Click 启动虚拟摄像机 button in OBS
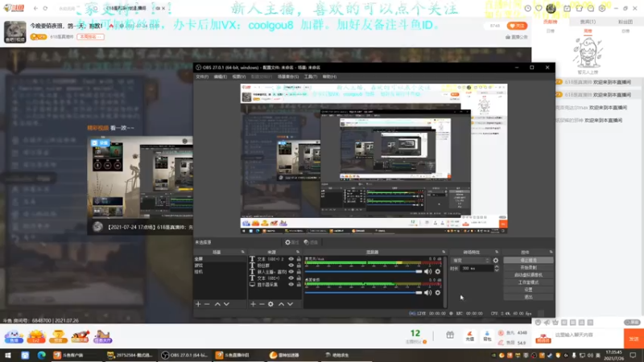 click(x=528, y=275)
